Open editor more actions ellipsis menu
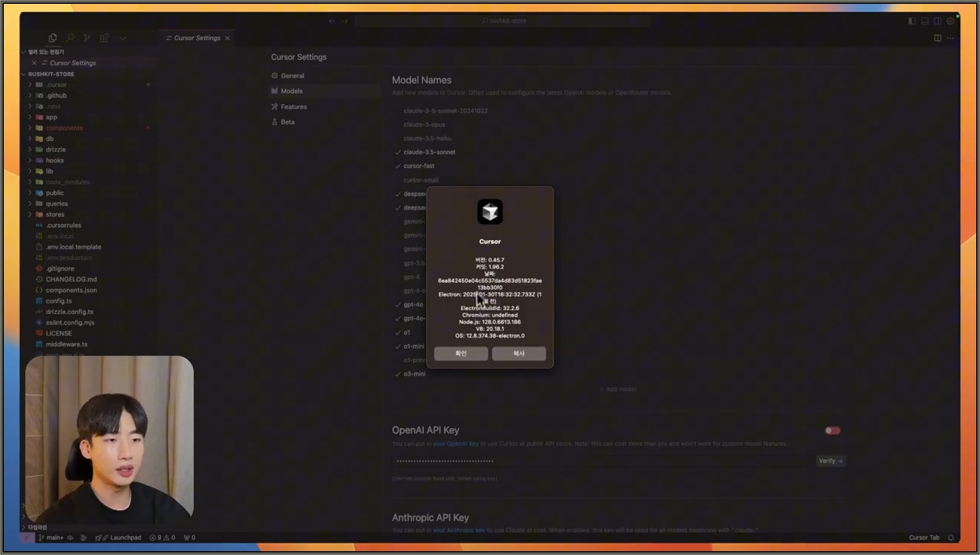 (950, 38)
